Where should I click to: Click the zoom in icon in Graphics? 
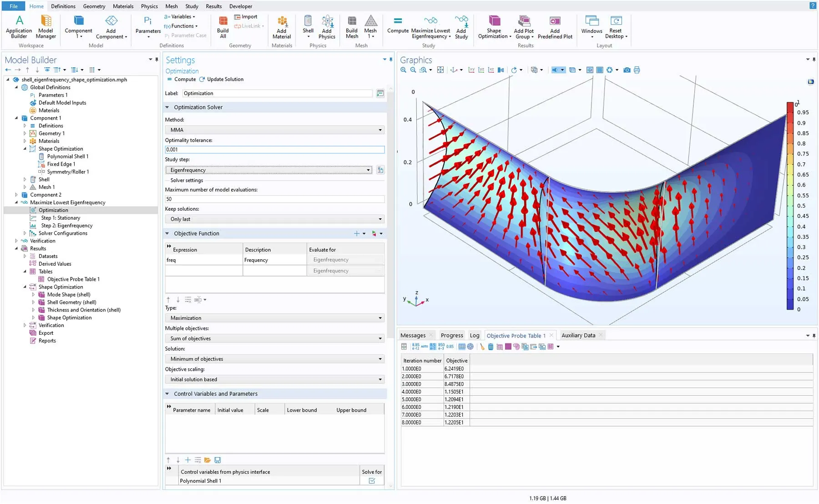pyautogui.click(x=404, y=70)
